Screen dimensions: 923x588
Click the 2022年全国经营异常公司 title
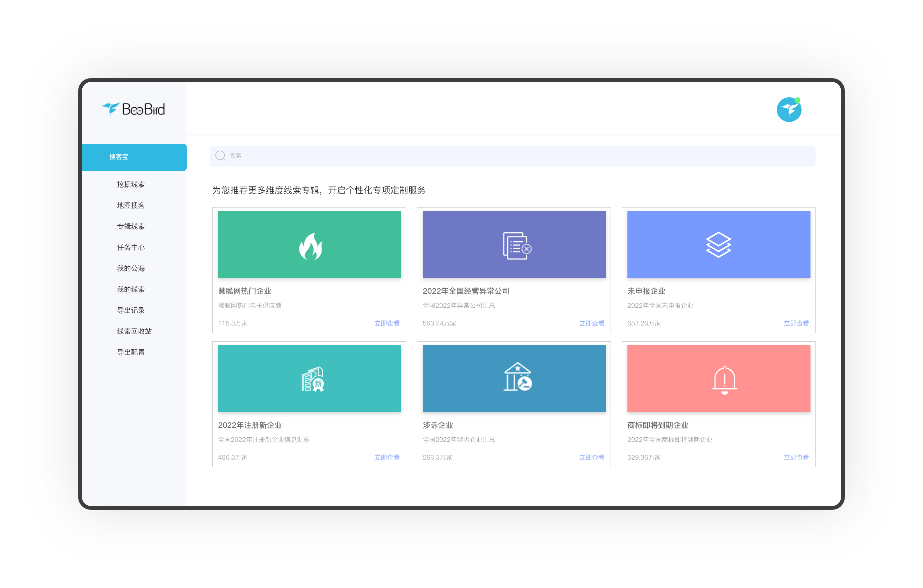click(466, 291)
